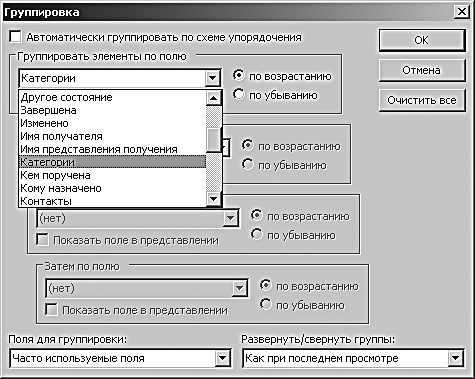The width and height of the screenshot is (475, 379).
Task: Click the list scrollbar up arrow
Action: coord(213,98)
